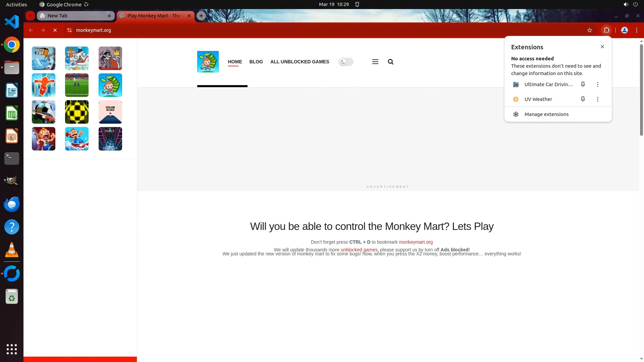
Task: Open the Color Road game thumbnail
Action: pyautogui.click(x=110, y=112)
